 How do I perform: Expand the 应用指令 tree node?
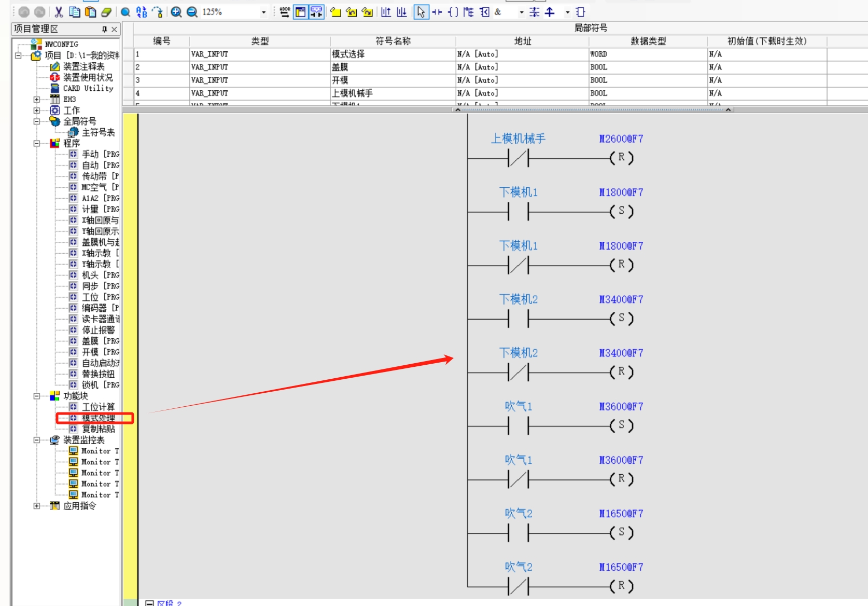[37, 506]
